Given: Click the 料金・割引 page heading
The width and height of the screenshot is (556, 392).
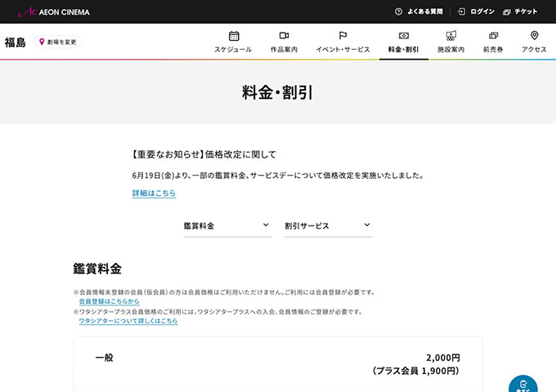Looking at the screenshot, I should [277, 92].
